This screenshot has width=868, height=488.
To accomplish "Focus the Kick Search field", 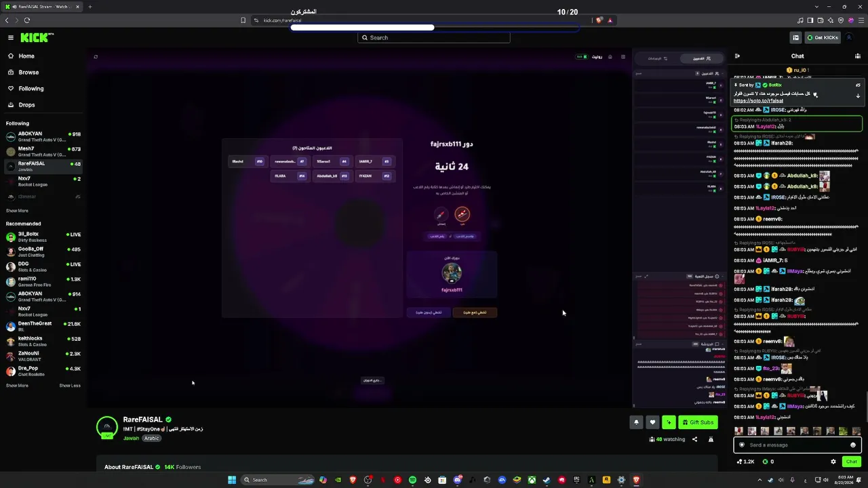I will click(x=434, y=38).
